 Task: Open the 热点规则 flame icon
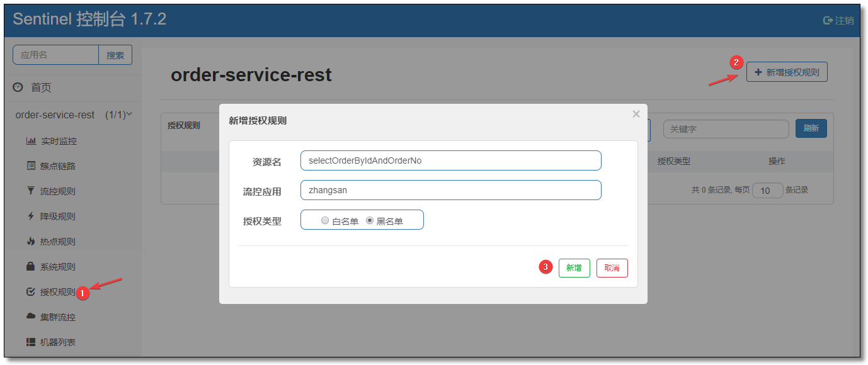[x=31, y=242]
